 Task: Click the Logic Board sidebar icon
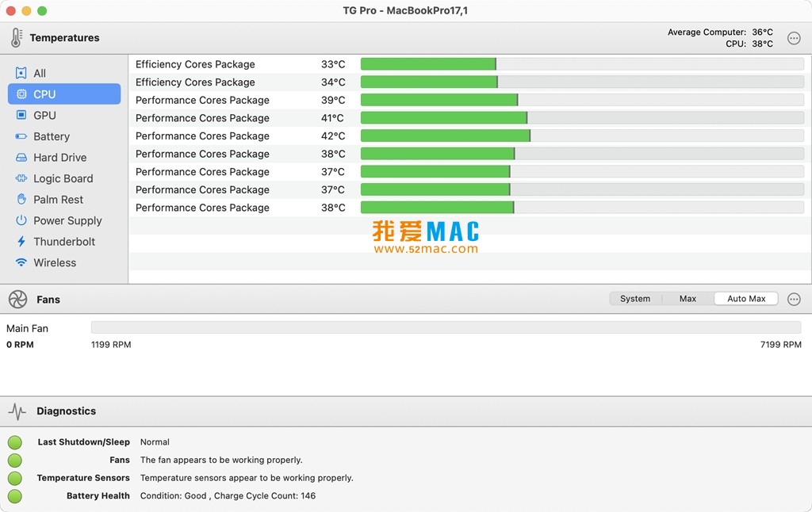[x=21, y=178]
